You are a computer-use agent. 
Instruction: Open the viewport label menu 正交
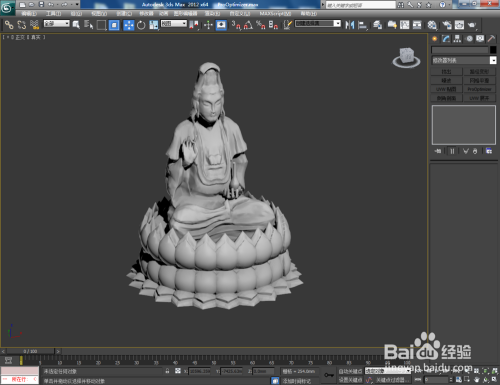click(20, 37)
